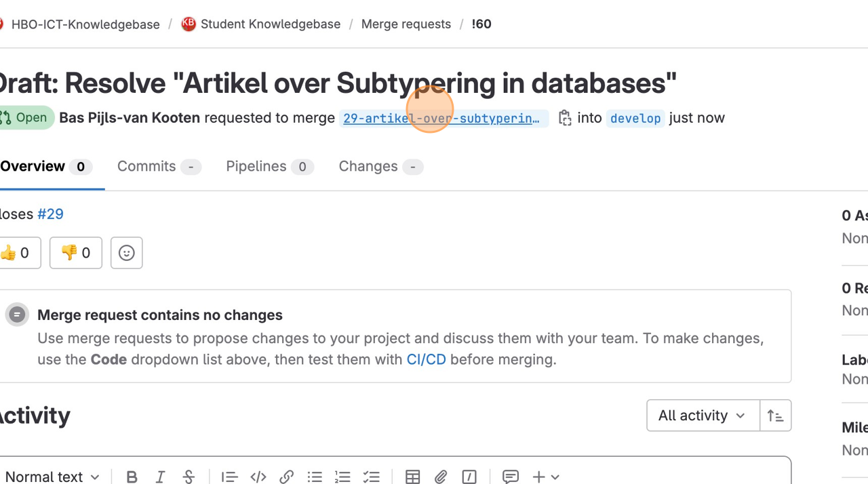Add a checklist to the comment
The height and width of the screenshot is (484, 868).
coord(371,477)
